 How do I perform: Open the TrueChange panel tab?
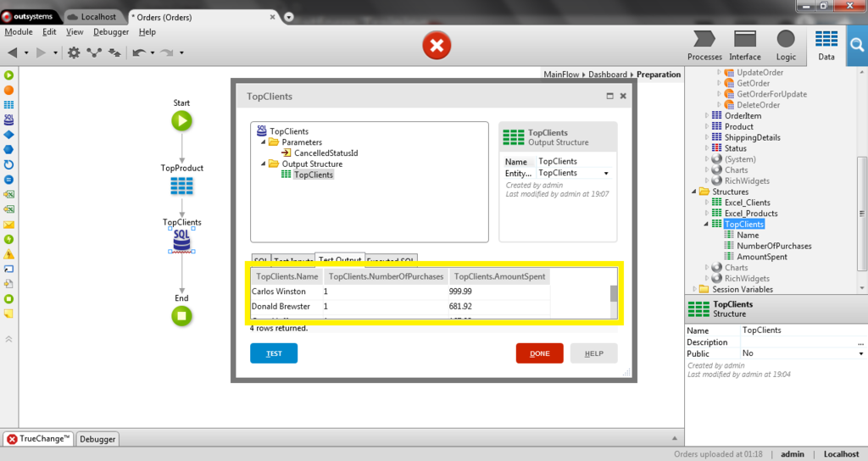coord(37,439)
